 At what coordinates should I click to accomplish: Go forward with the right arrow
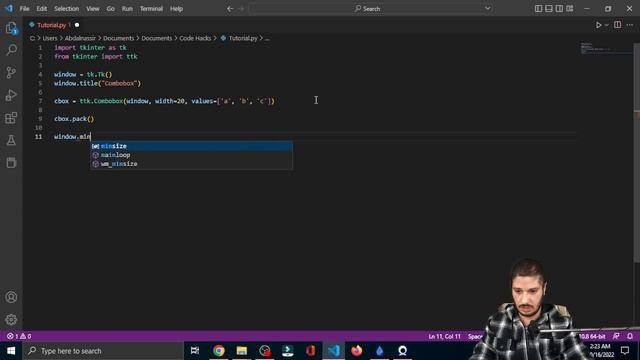241,9
